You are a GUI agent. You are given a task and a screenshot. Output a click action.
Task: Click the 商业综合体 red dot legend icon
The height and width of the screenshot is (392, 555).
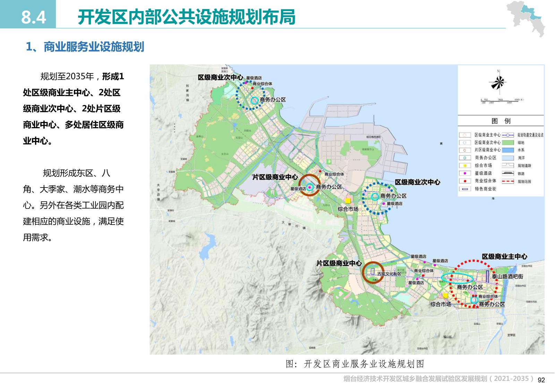pyautogui.click(x=464, y=181)
